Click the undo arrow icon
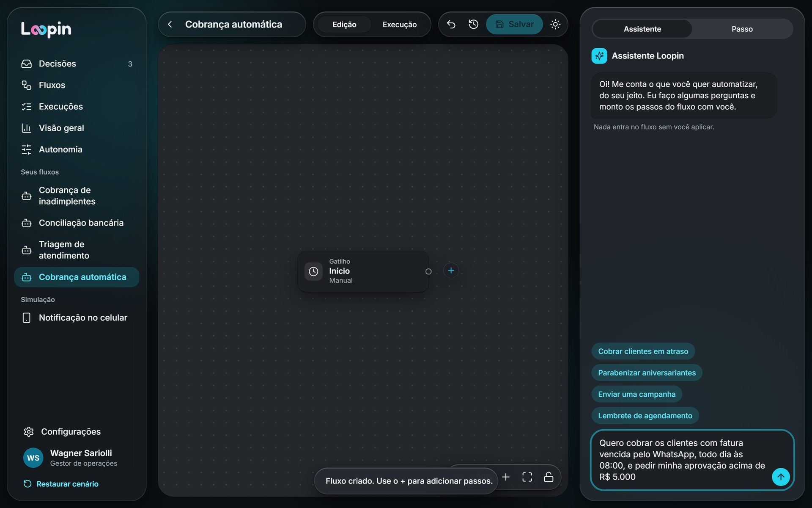The height and width of the screenshot is (508, 812). tap(451, 25)
